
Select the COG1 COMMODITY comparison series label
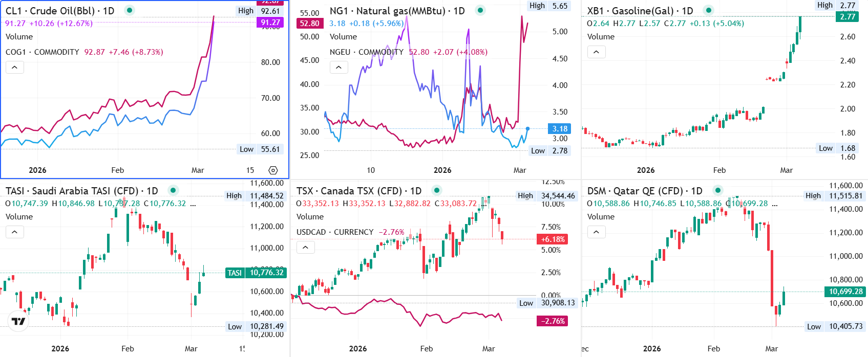[x=43, y=52]
